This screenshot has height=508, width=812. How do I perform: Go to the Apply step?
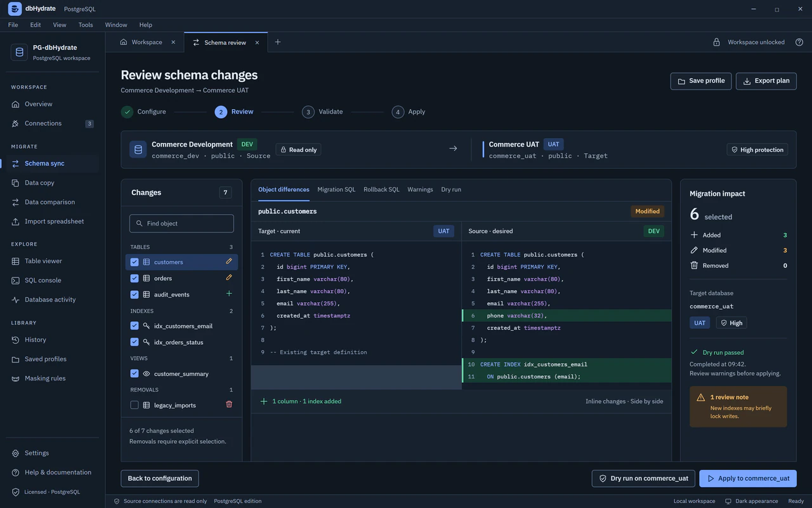(409, 112)
